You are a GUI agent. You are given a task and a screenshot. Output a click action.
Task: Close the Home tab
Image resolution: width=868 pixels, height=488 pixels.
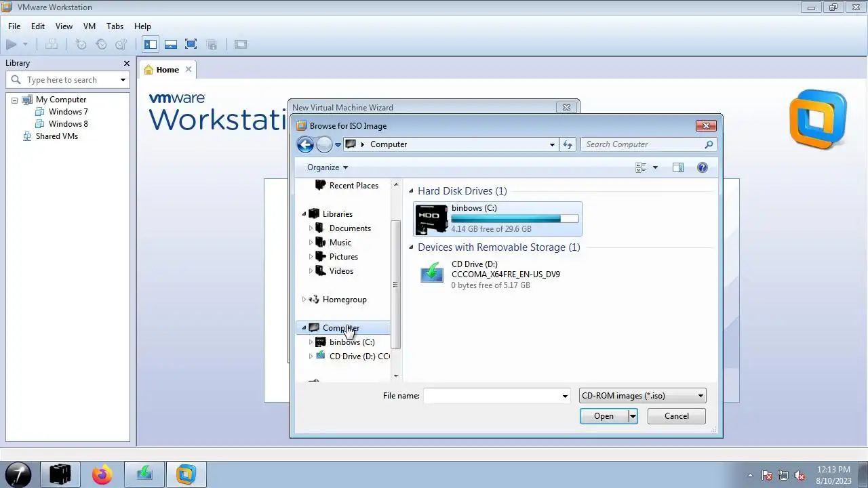click(189, 69)
